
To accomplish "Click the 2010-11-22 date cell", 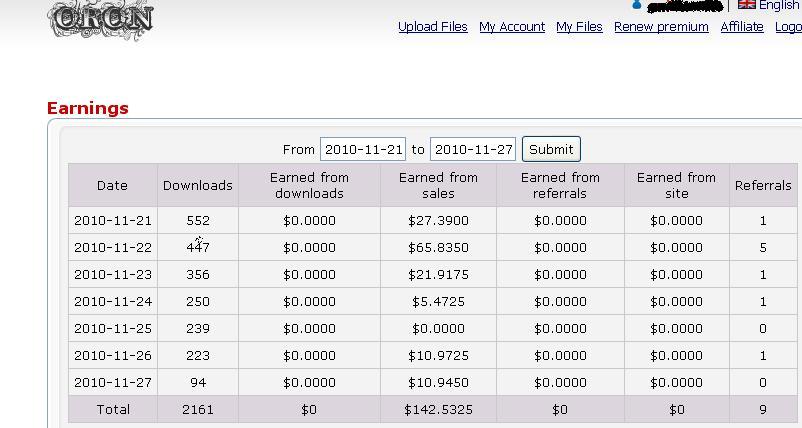I will 112,247.
